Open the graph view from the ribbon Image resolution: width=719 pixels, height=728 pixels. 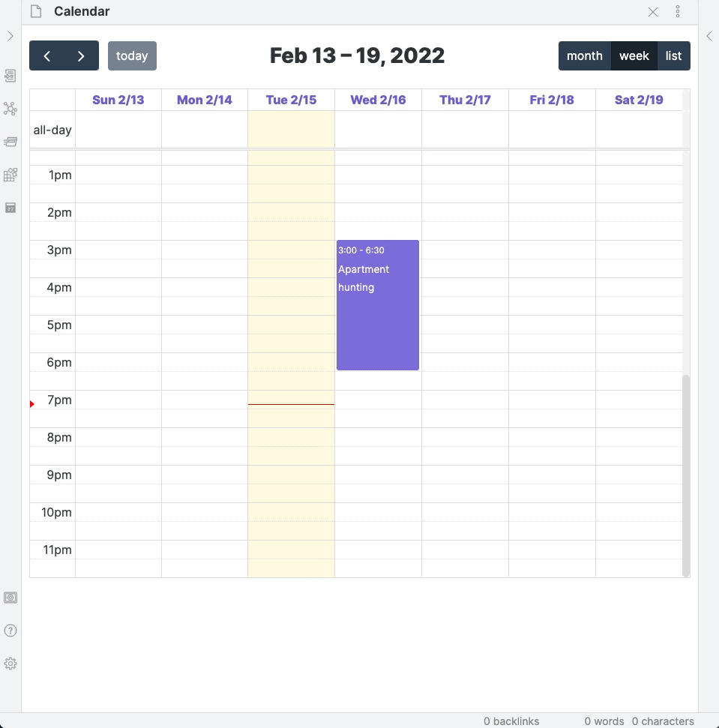click(10, 109)
